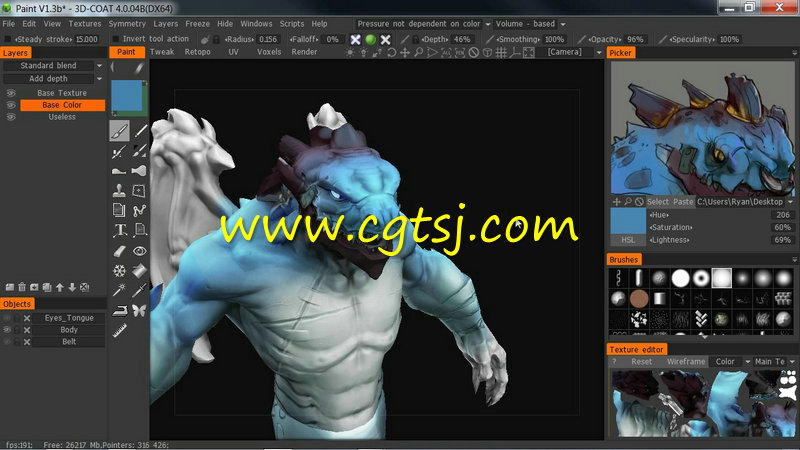The width and height of the screenshot is (800, 450).
Task: Open the Picker path dropdown arrow
Action: point(790,202)
